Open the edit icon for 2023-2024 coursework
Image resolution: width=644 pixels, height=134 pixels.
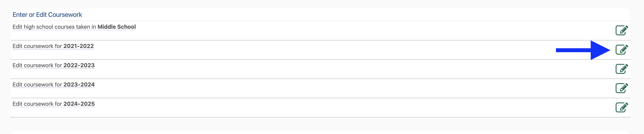pyautogui.click(x=622, y=88)
